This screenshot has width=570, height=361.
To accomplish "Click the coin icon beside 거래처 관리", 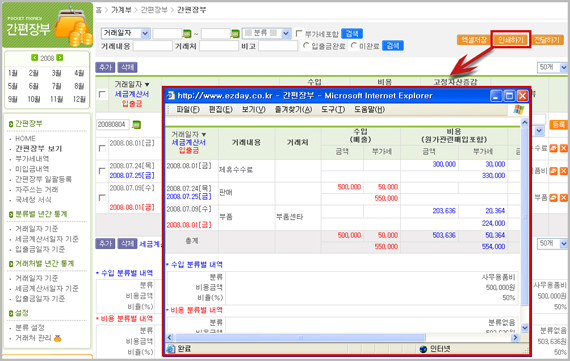I will point(57,338).
